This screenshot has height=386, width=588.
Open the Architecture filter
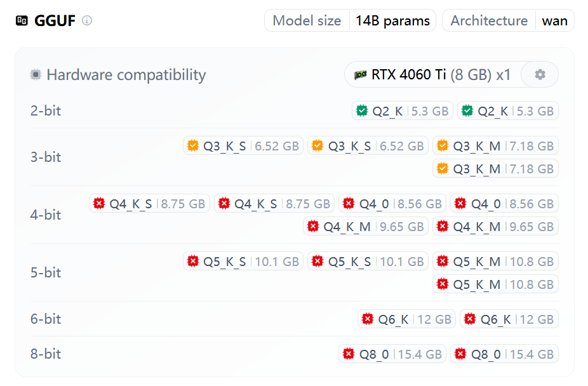click(488, 20)
